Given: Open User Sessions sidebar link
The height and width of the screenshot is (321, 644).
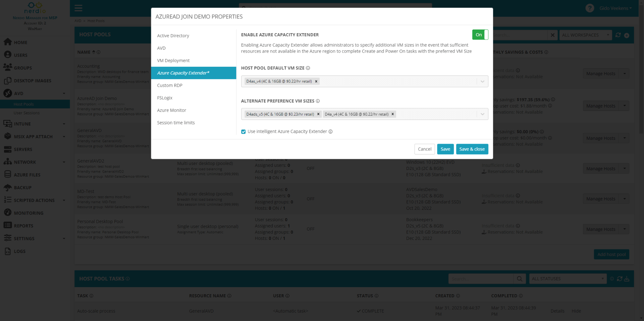Looking at the screenshot, I should pos(26,113).
